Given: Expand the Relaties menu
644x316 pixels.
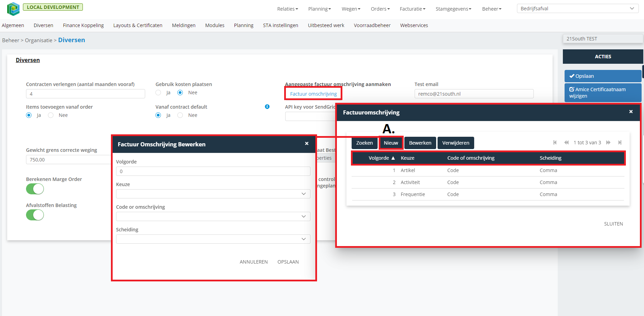Looking at the screenshot, I should [288, 9].
